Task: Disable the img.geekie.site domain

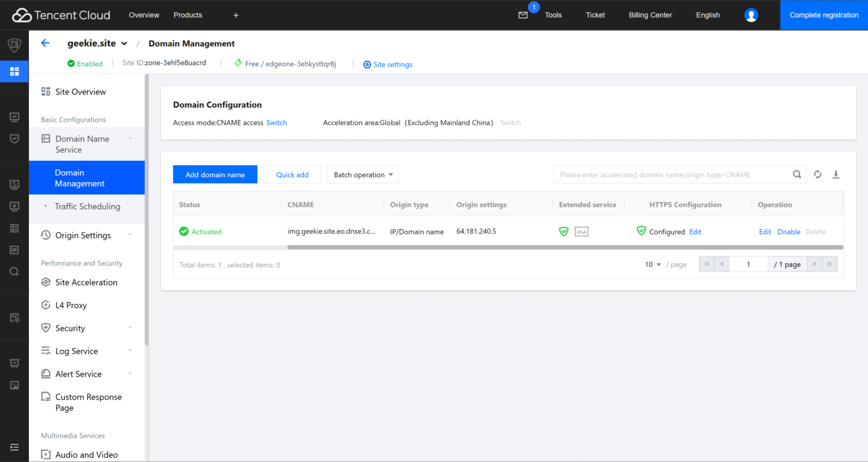Action: click(788, 232)
